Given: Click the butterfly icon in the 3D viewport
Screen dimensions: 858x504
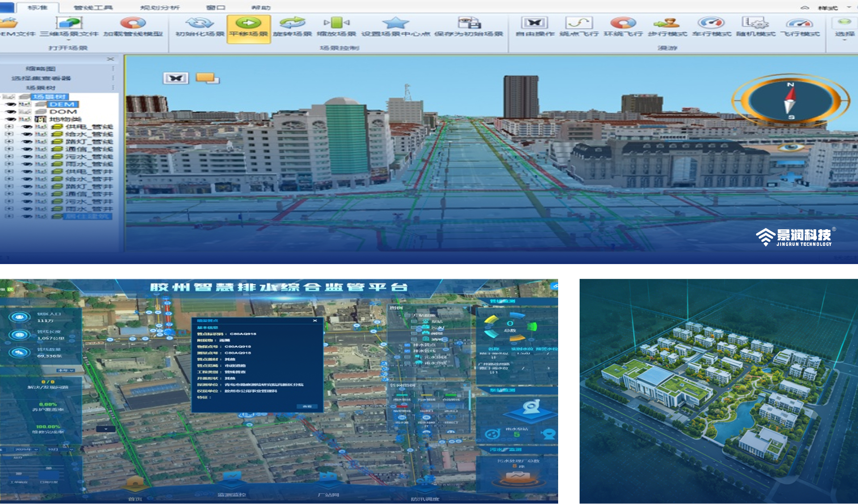Looking at the screenshot, I should [176, 78].
